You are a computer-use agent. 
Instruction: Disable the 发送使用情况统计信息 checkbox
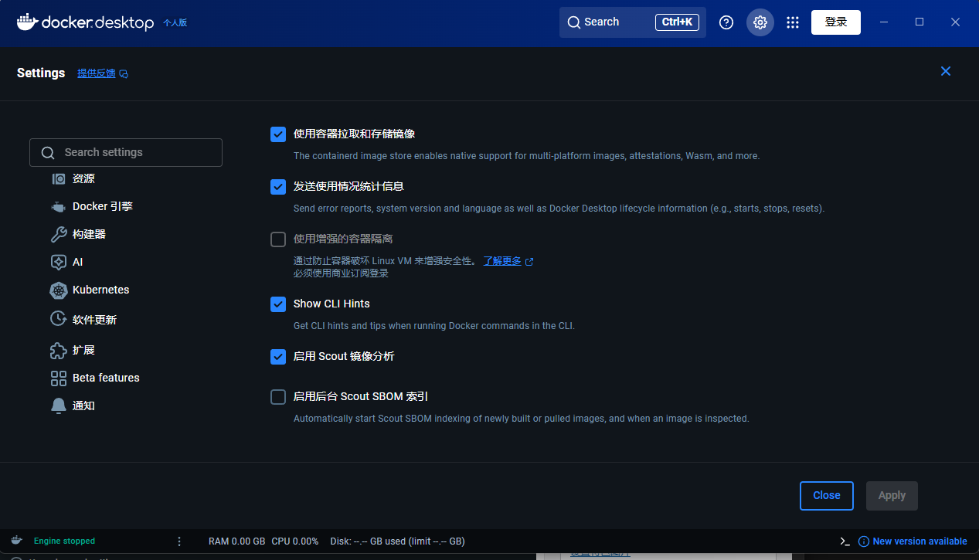278,187
